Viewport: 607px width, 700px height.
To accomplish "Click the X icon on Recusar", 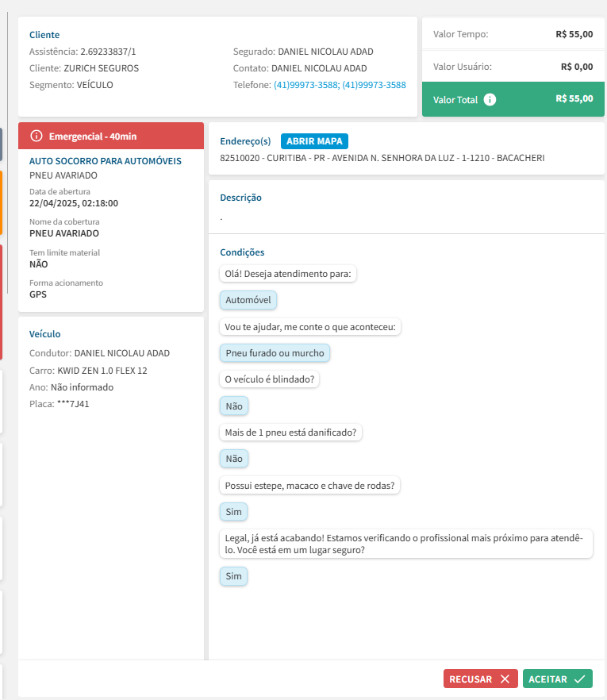I will coord(505,679).
